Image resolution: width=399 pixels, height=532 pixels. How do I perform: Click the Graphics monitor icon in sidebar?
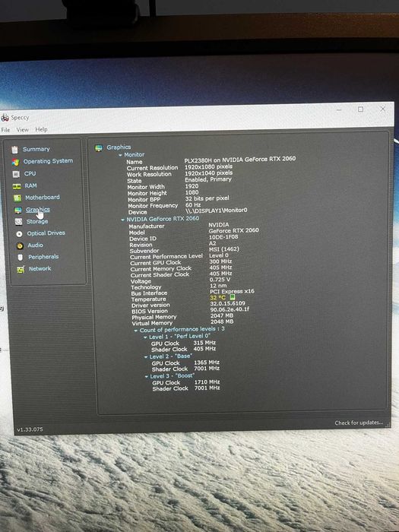(x=18, y=210)
